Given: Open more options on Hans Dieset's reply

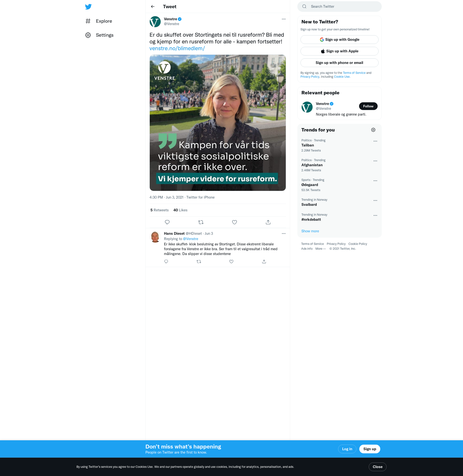Looking at the screenshot, I should tap(284, 234).
